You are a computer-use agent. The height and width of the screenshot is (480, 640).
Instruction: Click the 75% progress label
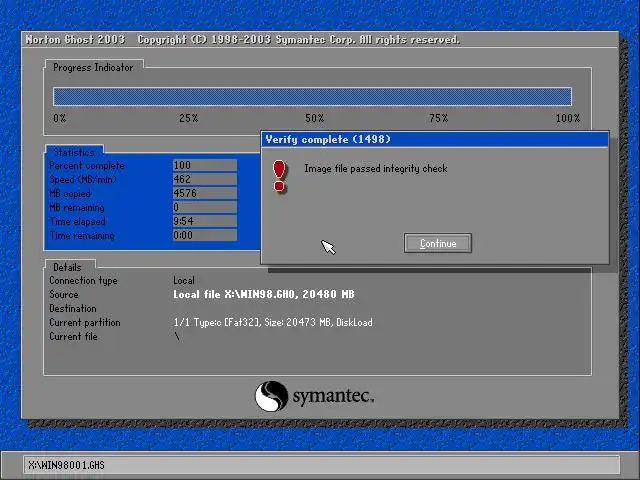tap(438, 118)
